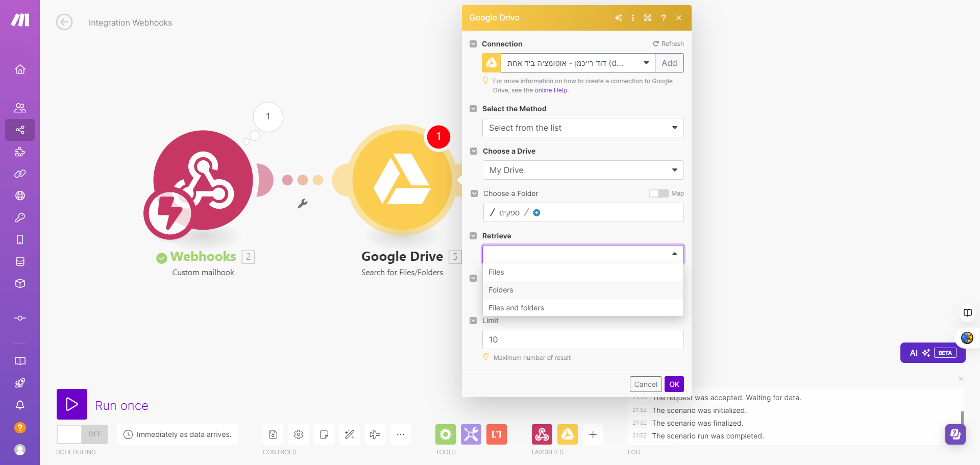
Task: Open the My Drive dropdown
Action: click(x=583, y=170)
